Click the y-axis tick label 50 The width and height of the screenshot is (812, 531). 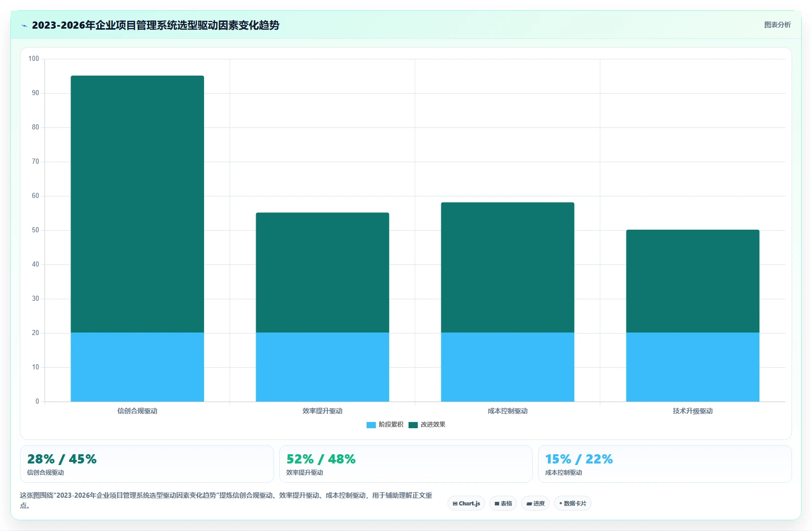(x=35, y=230)
